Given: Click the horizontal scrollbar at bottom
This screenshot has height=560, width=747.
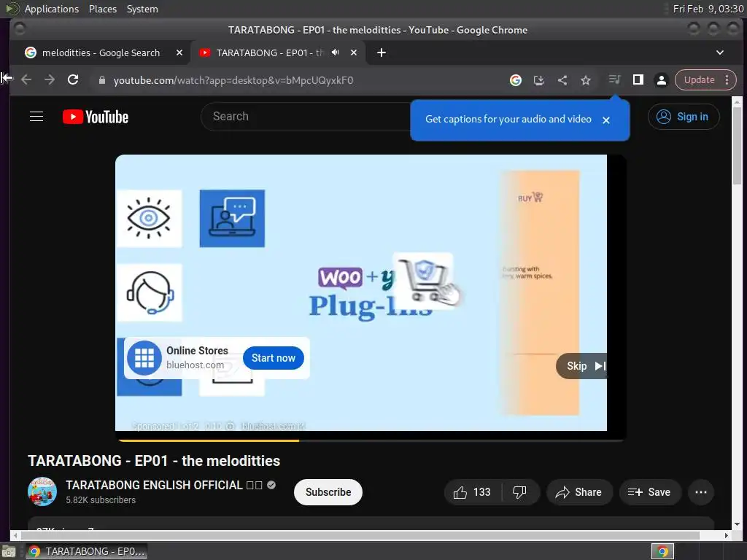Looking at the screenshot, I should pyautogui.click(x=360, y=535).
